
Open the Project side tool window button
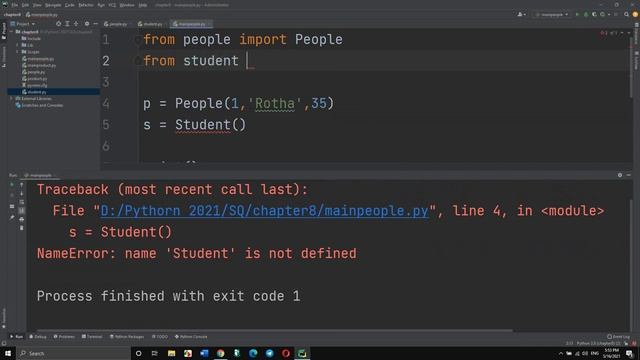pos(4,31)
